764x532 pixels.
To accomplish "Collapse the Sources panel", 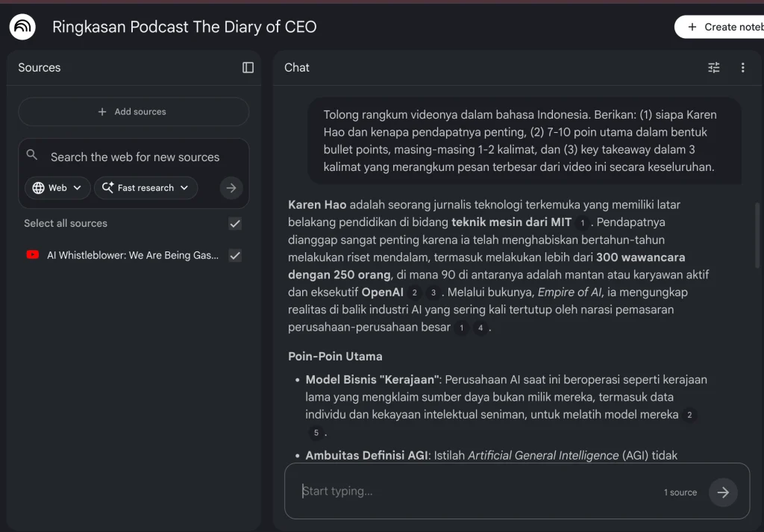I will tap(247, 67).
